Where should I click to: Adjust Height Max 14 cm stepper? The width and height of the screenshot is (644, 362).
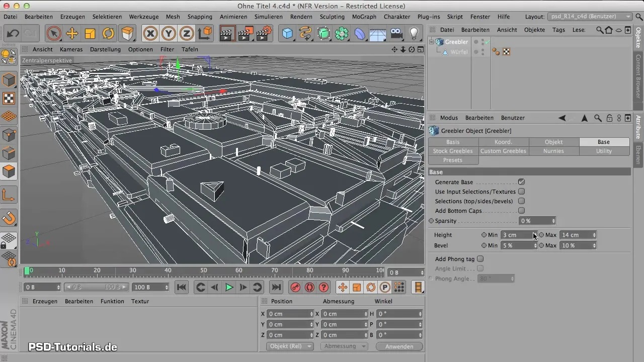coord(594,235)
